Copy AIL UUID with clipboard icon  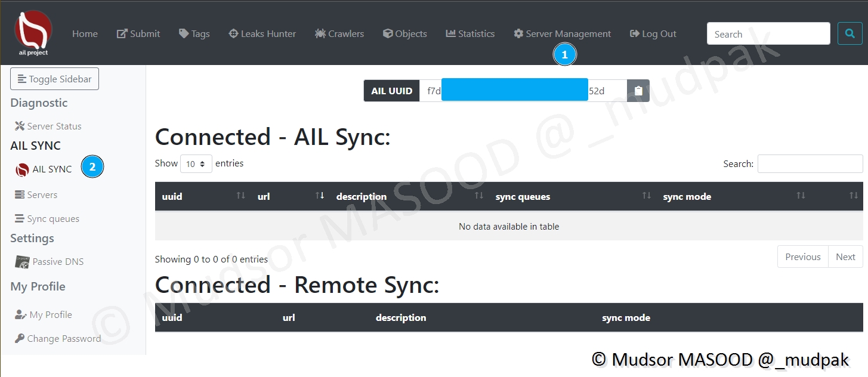[x=638, y=91]
